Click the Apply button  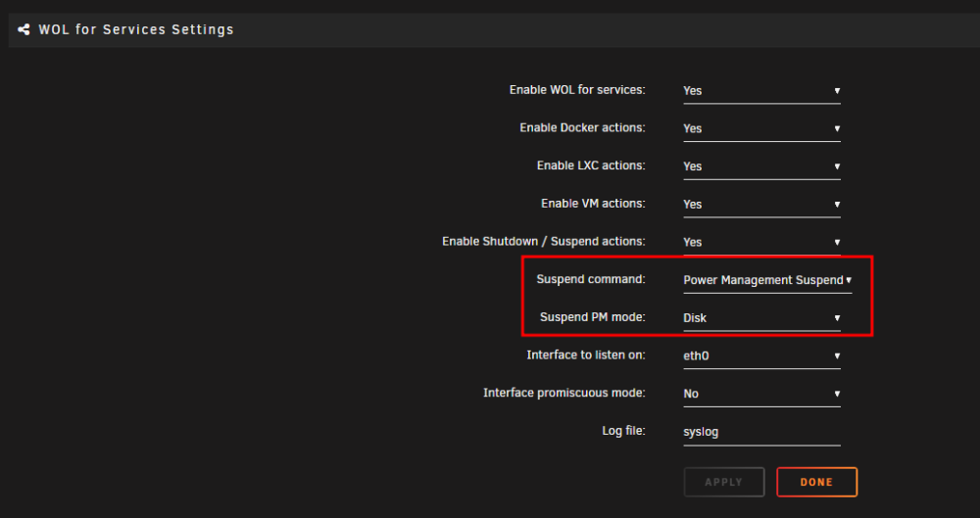coord(724,482)
